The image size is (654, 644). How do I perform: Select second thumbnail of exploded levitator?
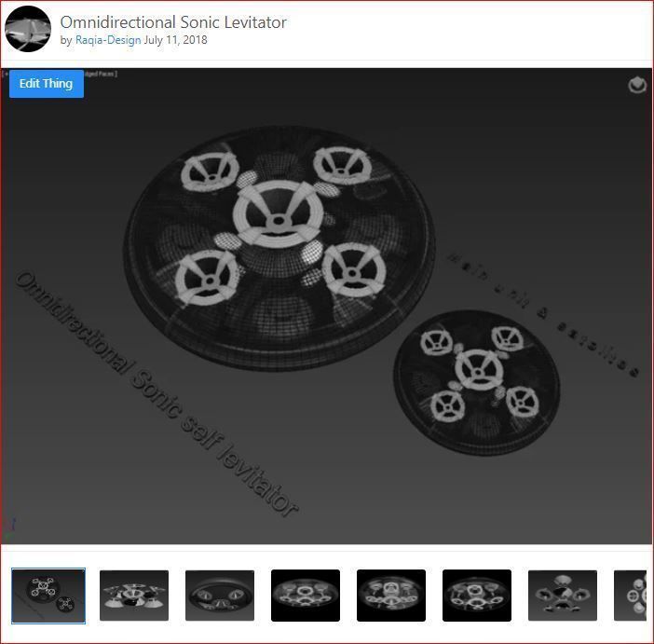134,596
